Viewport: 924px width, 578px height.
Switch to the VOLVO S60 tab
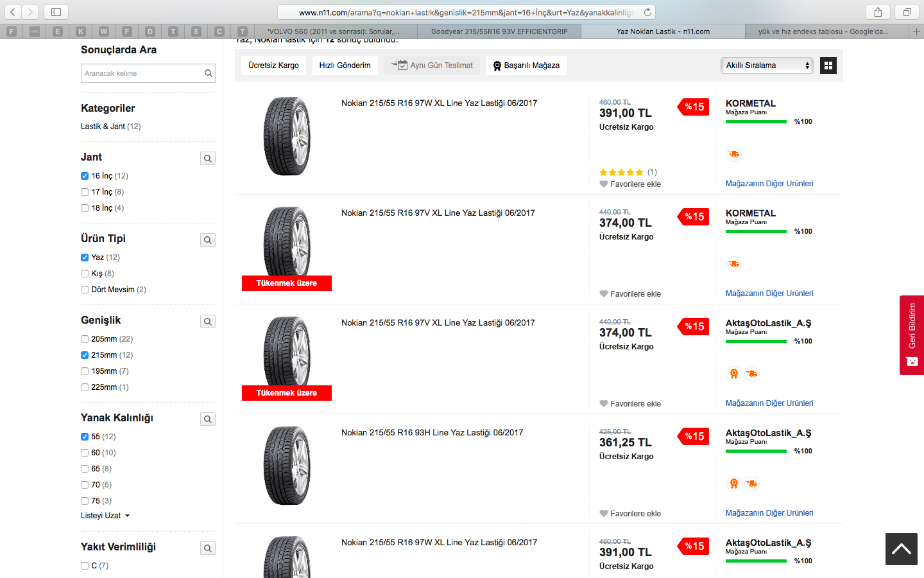tap(334, 31)
